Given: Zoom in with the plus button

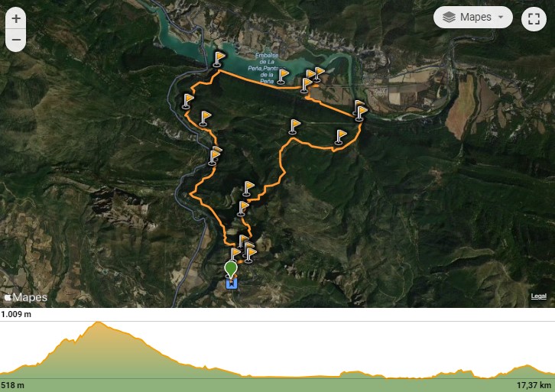Looking at the screenshot, I should coord(16,18).
